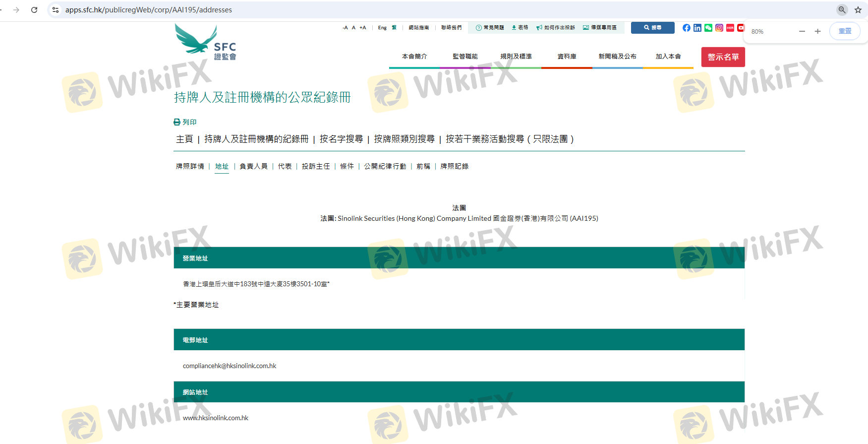This screenshot has height=444, width=868.
Task: Open 持牌人及註冊機構的紀錄冊 link
Action: coord(256,139)
